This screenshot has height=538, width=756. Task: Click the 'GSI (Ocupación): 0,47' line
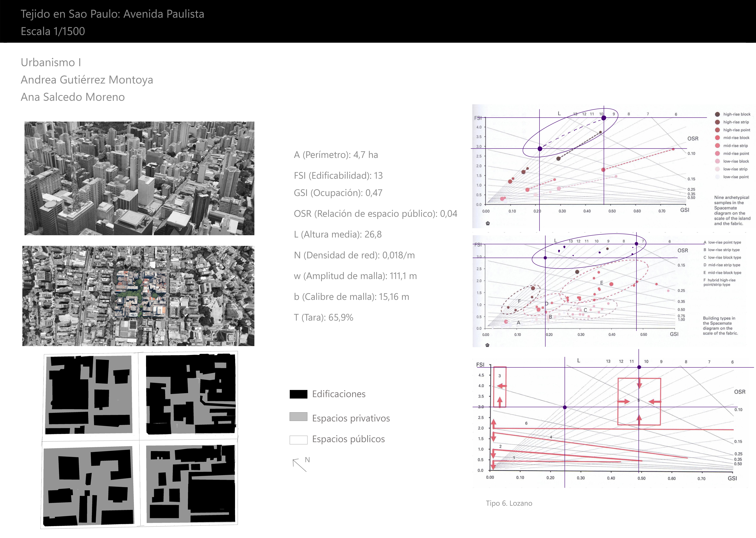click(338, 193)
